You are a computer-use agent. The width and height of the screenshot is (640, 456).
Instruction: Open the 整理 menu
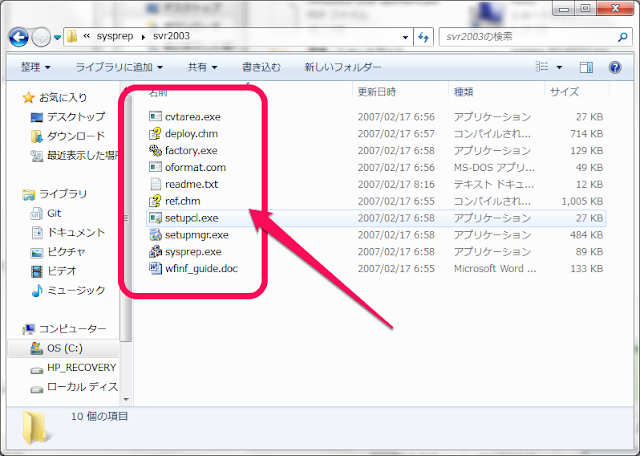click(36, 67)
